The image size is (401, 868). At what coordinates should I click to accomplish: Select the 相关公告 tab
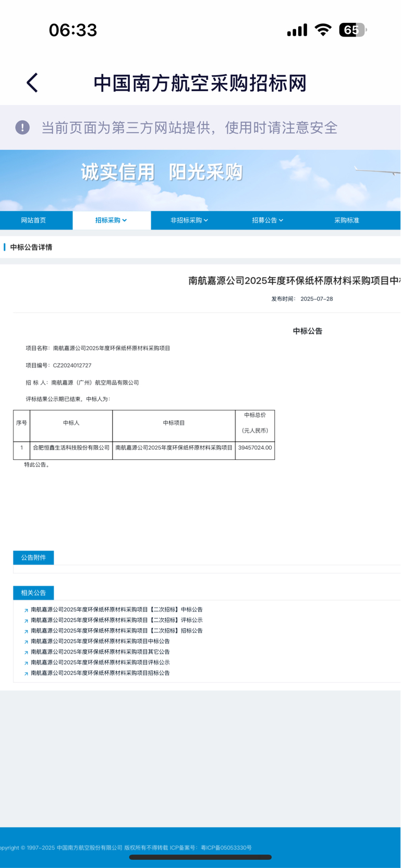(x=33, y=593)
